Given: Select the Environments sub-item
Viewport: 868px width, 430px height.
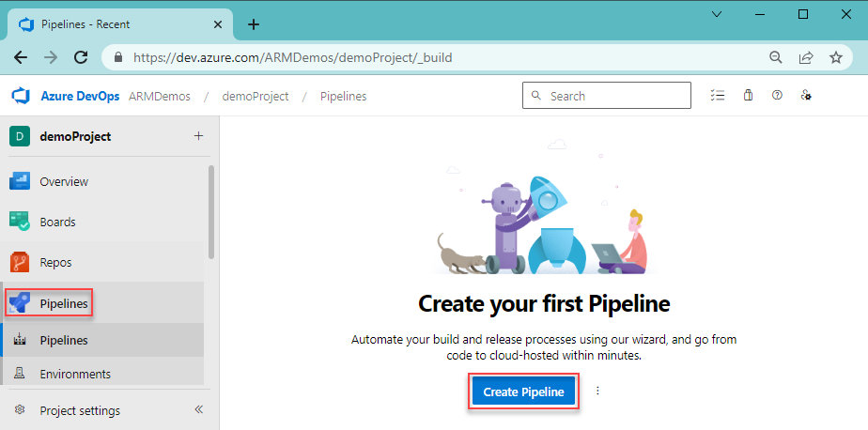Looking at the screenshot, I should click(75, 374).
